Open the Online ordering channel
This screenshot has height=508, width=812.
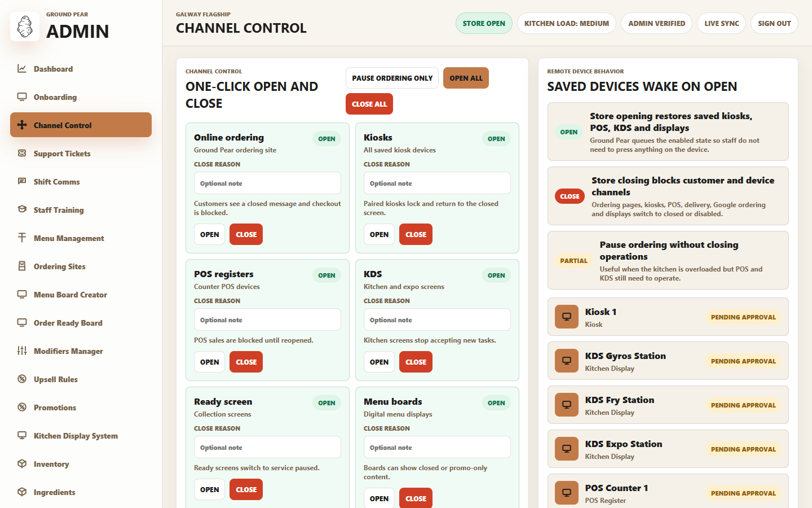click(x=210, y=234)
